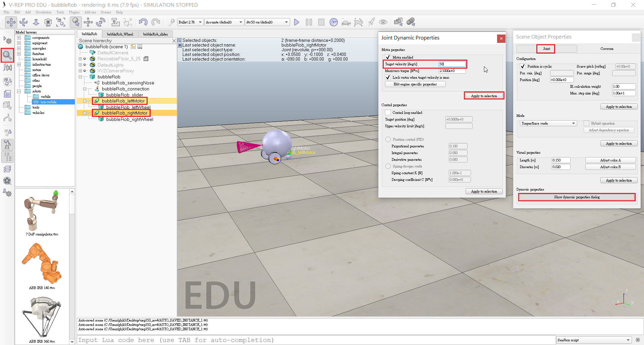The height and width of the screenshot is (345, 644).
Task: Toggle real-time mode clock icon
Action: point(333,22)
